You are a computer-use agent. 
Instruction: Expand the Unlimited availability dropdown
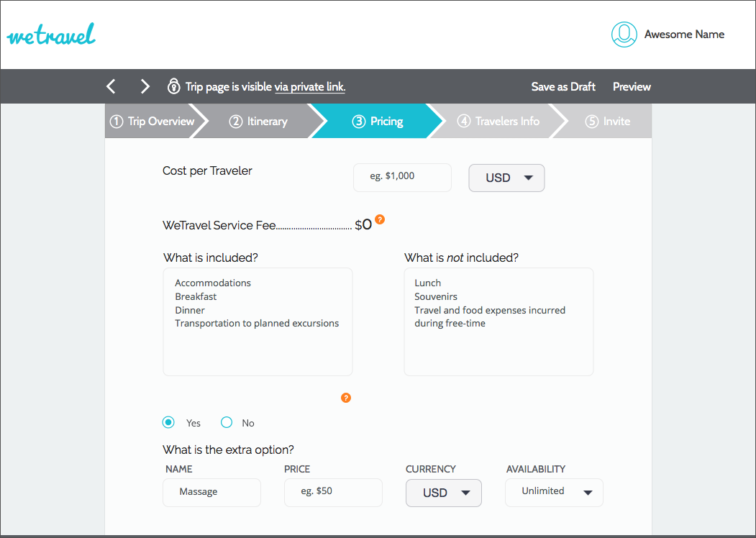[x=553, y=492]
